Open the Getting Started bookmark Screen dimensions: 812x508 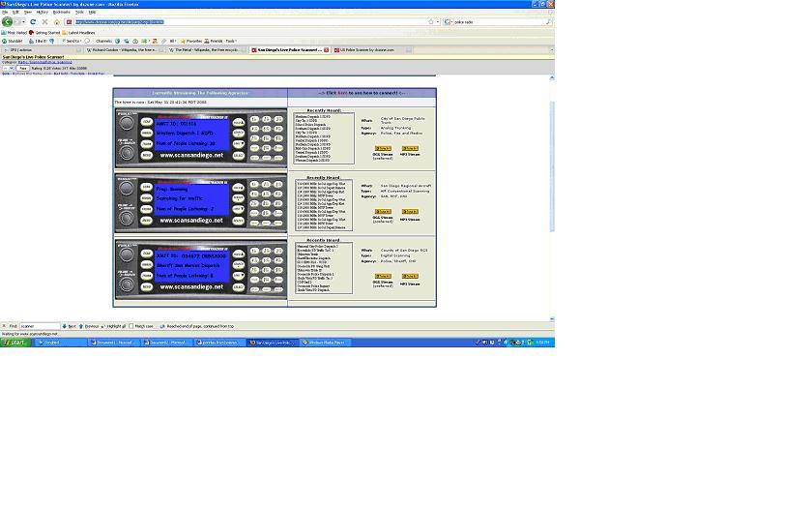(x=44, y=33)
